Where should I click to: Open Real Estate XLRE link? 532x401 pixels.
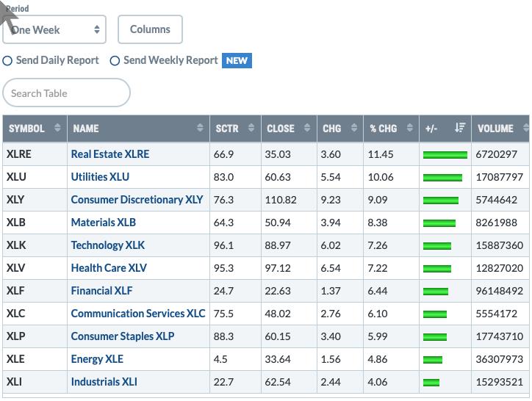click(x=110, y=154)
